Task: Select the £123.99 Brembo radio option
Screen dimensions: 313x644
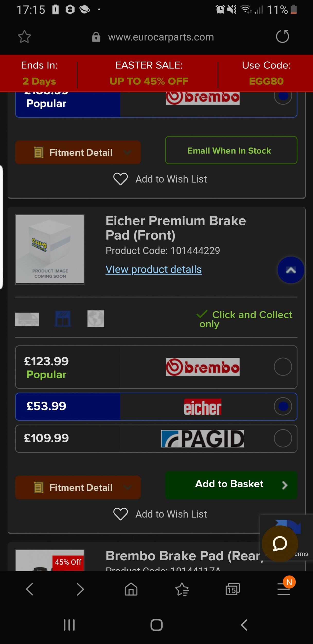Action: pos(283,367)
